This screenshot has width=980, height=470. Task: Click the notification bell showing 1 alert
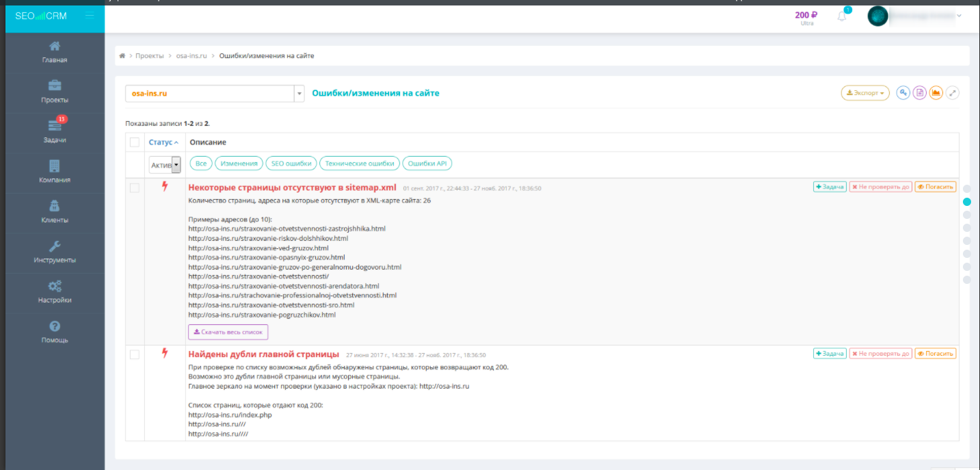(840, 15)
